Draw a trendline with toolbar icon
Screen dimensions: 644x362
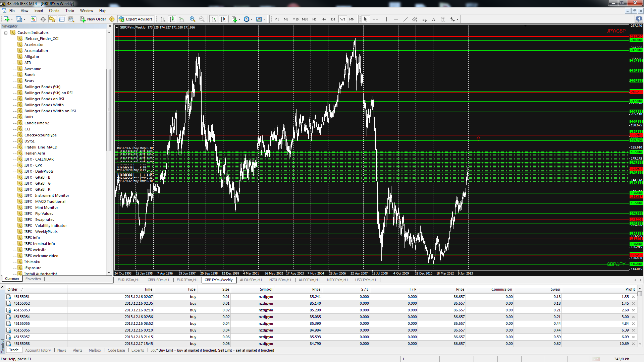pos(405,19)
